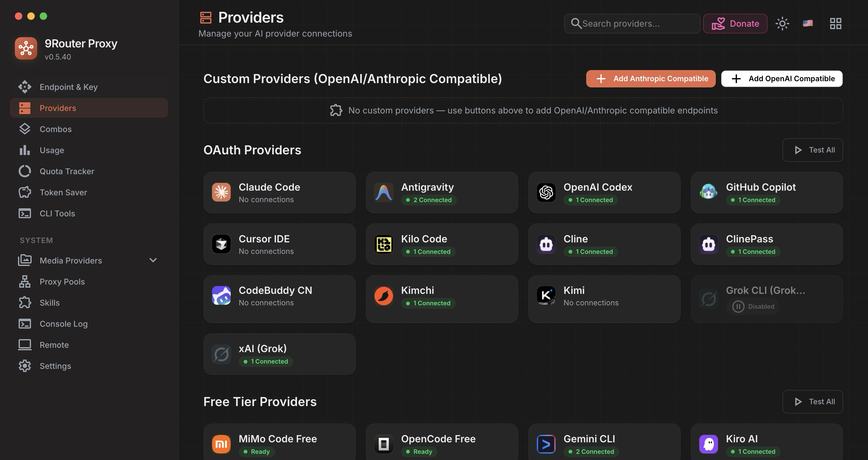Click the Donate button

coord(735,24)
